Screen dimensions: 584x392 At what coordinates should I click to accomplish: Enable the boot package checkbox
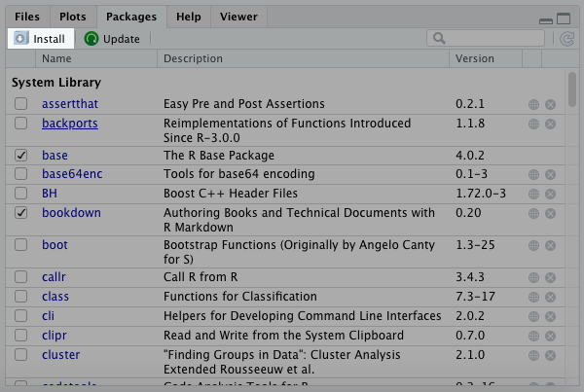(21, 245)
